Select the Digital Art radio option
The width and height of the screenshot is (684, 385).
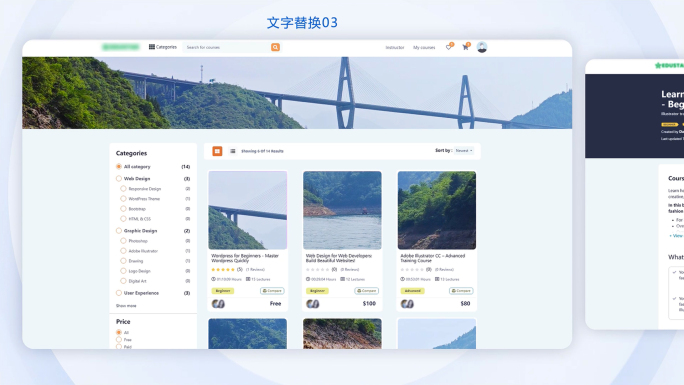pos(123,281)
